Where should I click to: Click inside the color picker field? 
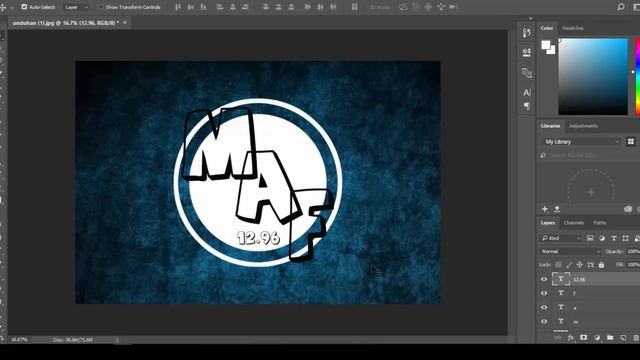click(593, 77)
